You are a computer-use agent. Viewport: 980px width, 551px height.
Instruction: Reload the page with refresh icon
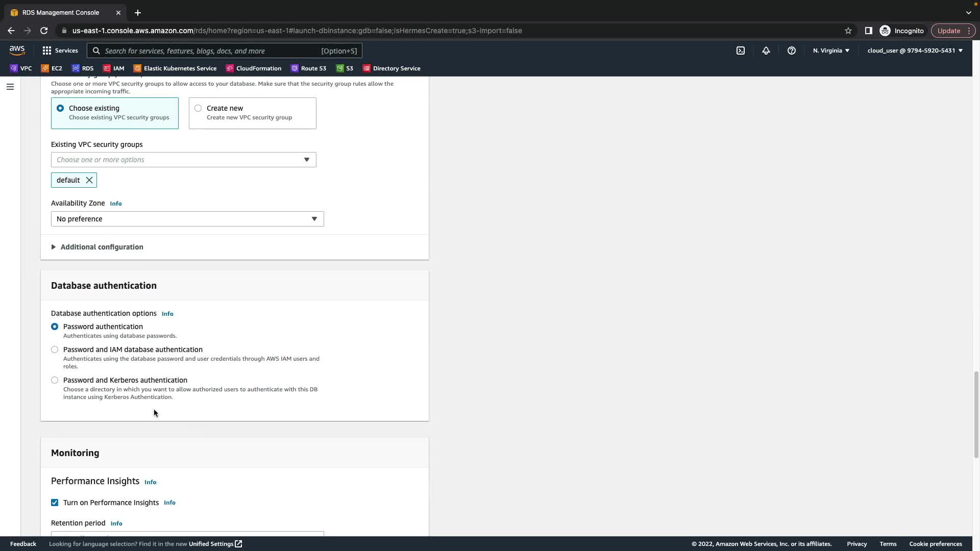44,31
